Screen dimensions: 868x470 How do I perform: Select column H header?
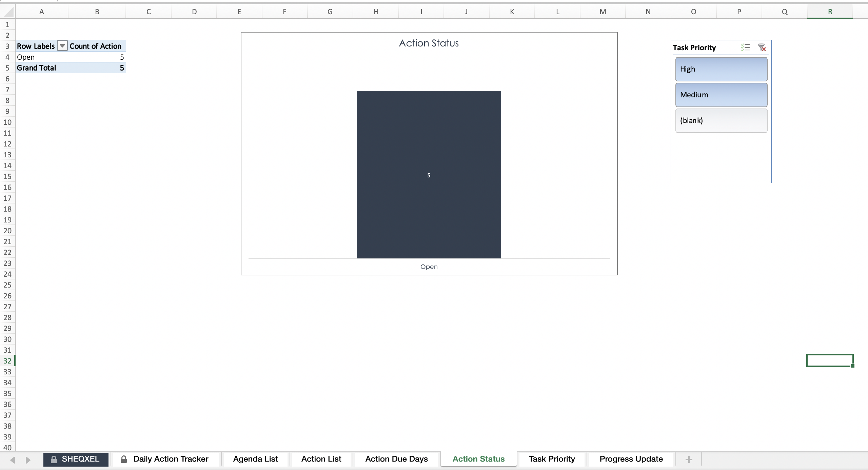(x=376, y=12)
